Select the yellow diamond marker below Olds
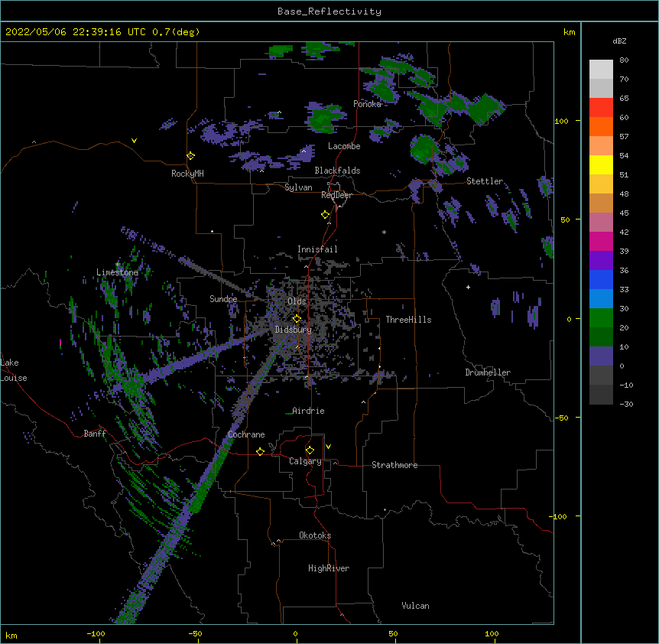 pyautogui.click(x=297, y=319)
